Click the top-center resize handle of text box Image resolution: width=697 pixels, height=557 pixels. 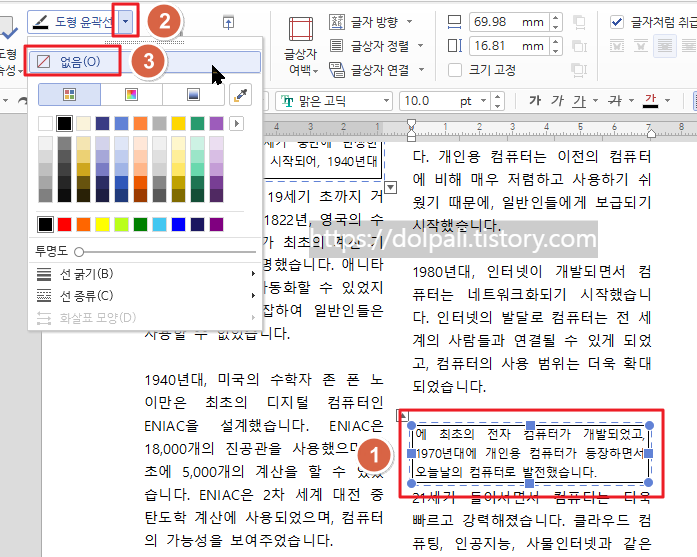pyautogui.click(x=530, y=425)
